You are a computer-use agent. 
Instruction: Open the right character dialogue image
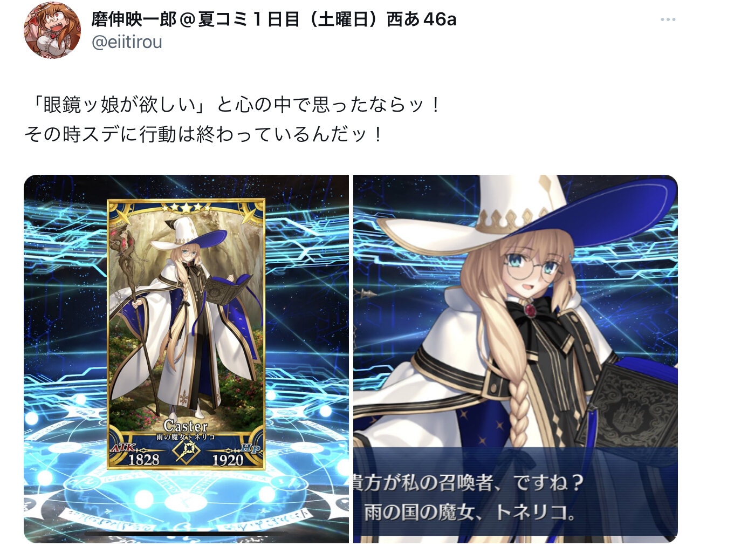516,359
